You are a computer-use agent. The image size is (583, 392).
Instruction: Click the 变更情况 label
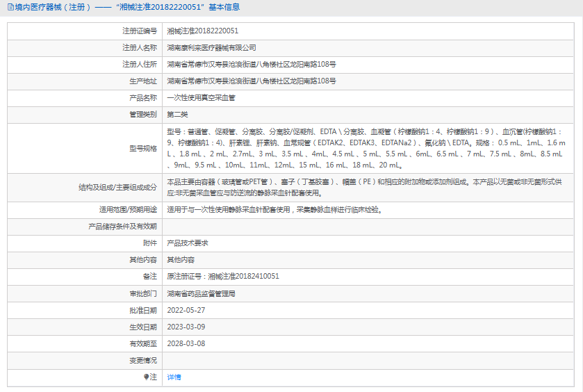(143, 361)
